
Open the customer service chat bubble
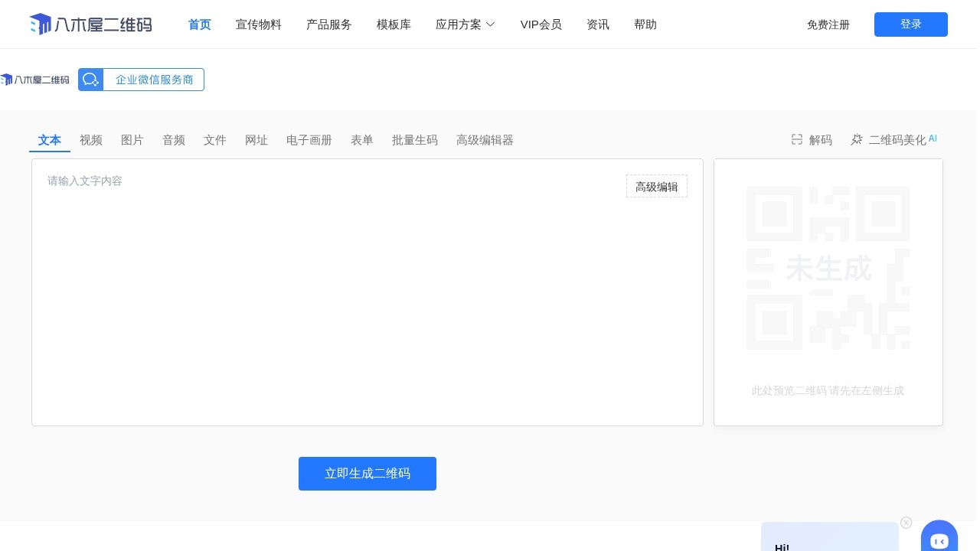pos(939,541)
